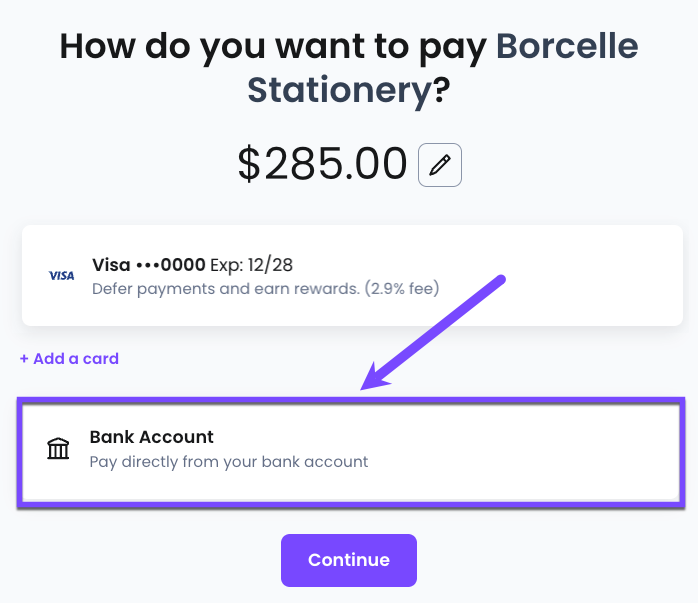Click 'Pay directly from your bank account' text
Viewport: 698px width, 603px height.
click(229, 462)
